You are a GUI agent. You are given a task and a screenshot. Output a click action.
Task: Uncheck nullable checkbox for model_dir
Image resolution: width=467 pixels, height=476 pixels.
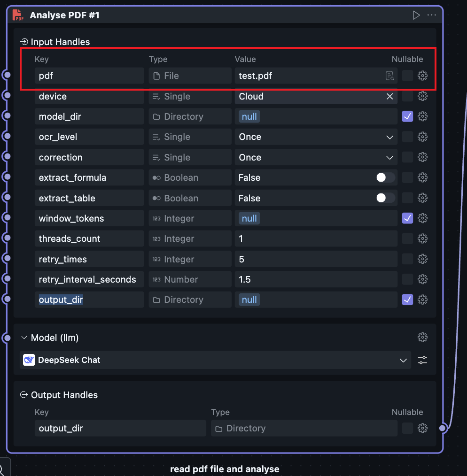point(407,116)
